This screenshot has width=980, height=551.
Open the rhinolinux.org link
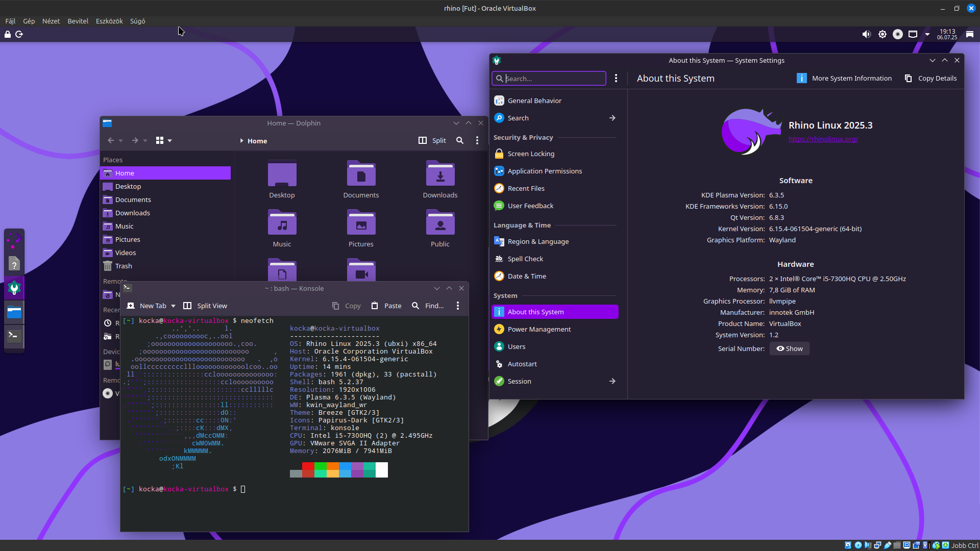click(x=823, y=139)
